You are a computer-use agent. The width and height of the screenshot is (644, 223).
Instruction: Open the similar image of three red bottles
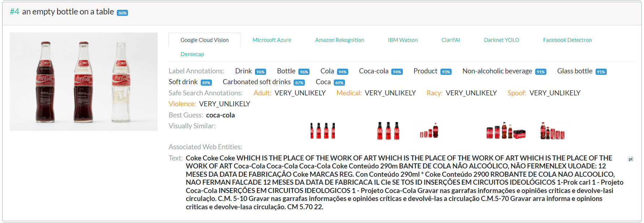point(388,131)
